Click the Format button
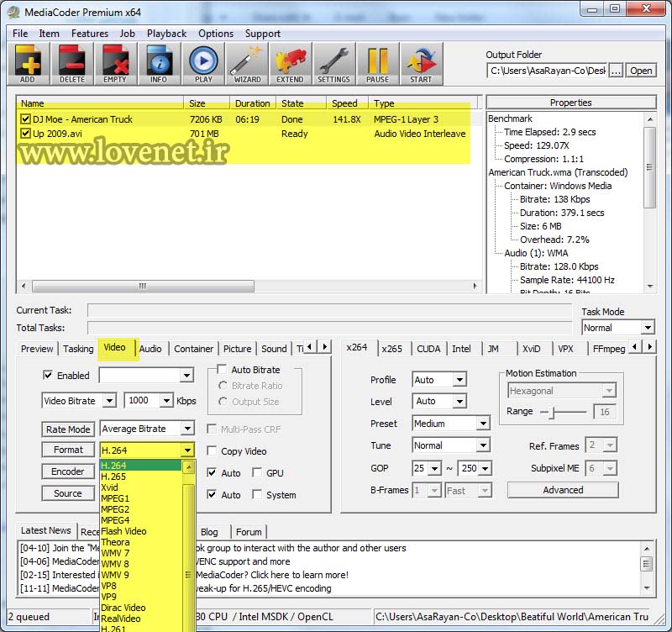 [68, 450]
